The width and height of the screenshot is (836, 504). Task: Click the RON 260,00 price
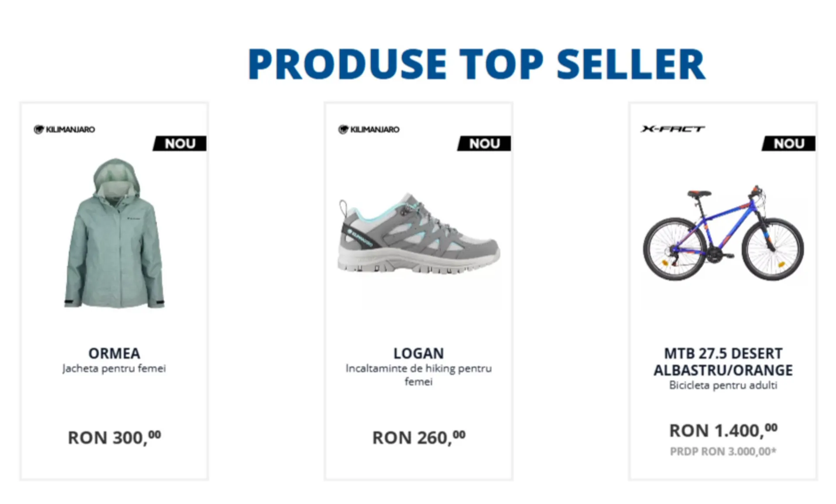point(418,437)
